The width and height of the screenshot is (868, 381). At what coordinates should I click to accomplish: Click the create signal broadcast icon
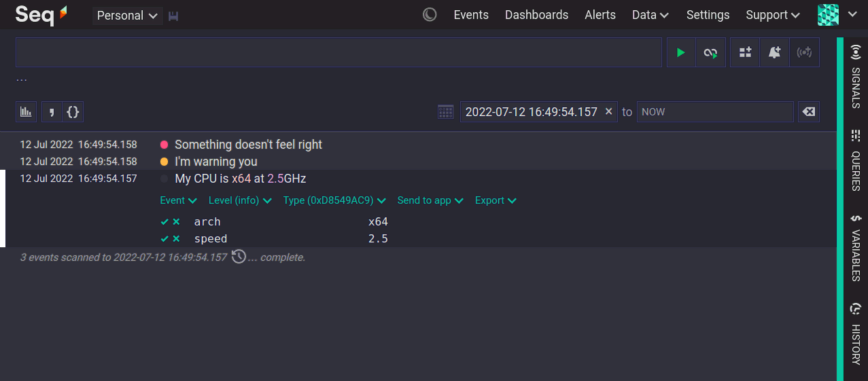[x=804, y=52]
